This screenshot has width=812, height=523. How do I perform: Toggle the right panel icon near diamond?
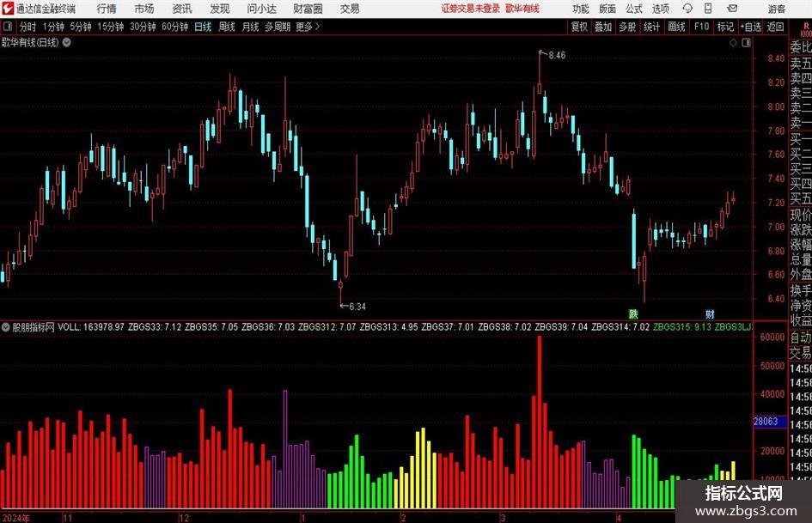[746, 42]
